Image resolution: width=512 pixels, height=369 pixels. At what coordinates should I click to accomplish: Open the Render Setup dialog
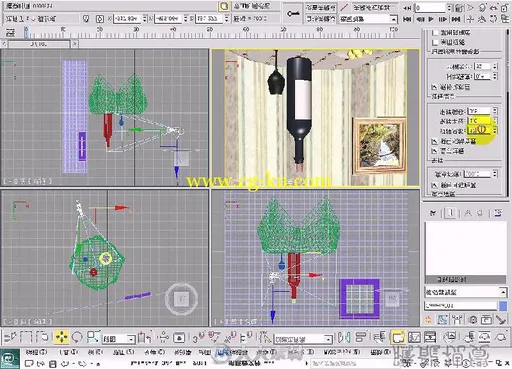(x=469, y=337)
